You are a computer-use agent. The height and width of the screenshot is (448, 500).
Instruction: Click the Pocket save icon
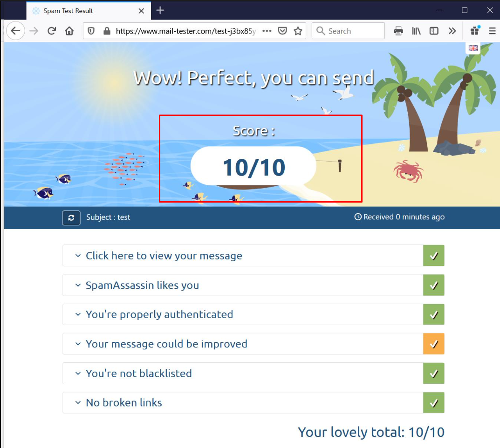[282, 31]
